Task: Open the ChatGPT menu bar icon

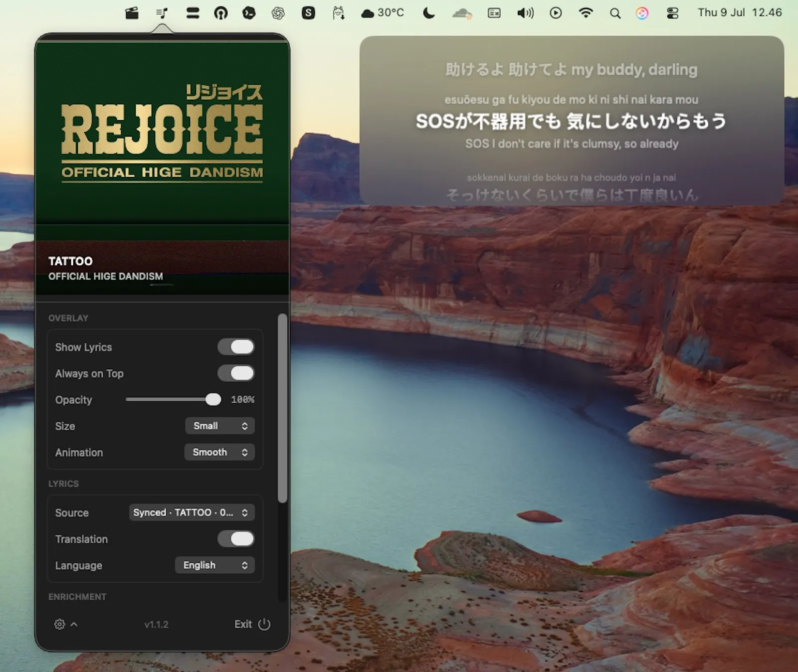Action: 278,13
